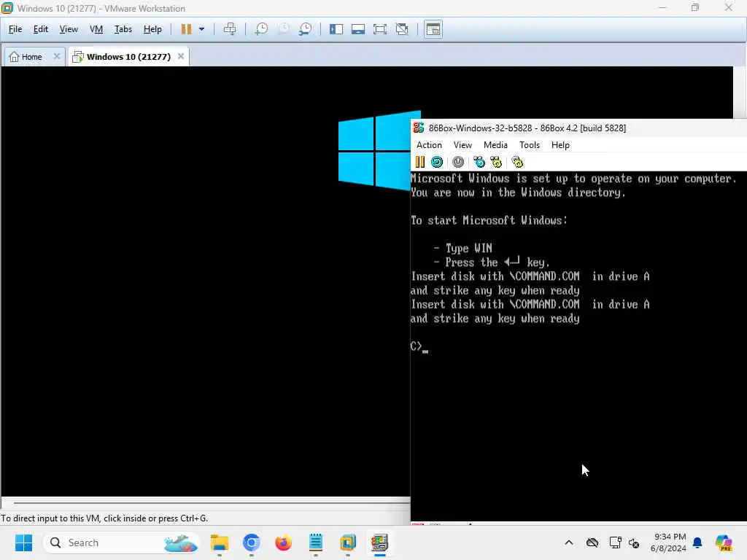Click the 86Box title bar app icon
Image resolution: width=747 pixels, height=560 pixels.
coord(419,128)
